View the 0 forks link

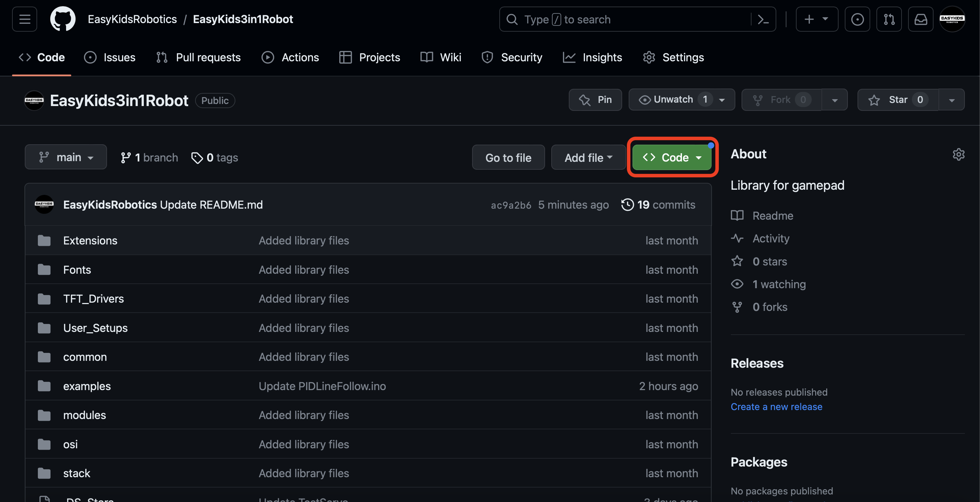pyautogui.click(x=759, y=307)
